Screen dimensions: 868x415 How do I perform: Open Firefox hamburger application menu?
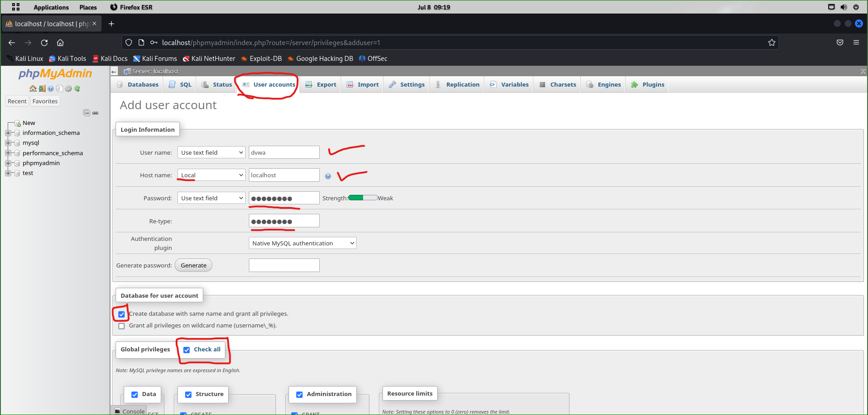tap(856, 42)
